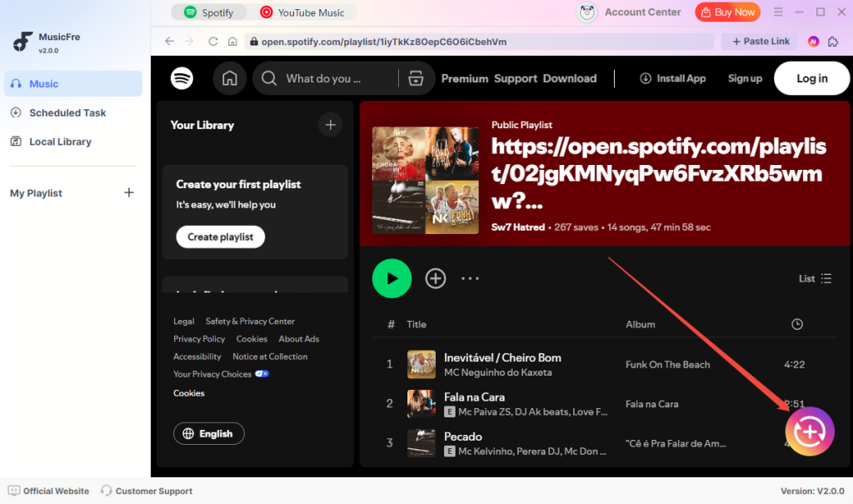Go forward with the browser forward arrow
Image resolution: width=853 pixels, height=504 pixels.
click(189, 42)
